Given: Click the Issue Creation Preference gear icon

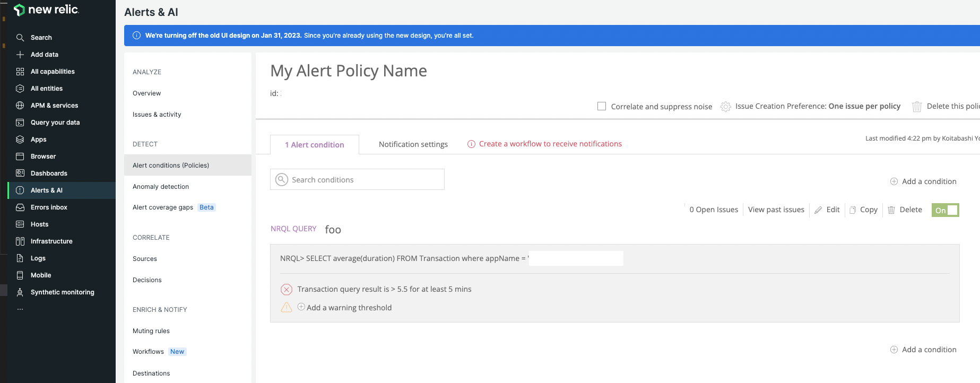Looking at the screenshot, I should click(x=725, y=107).
